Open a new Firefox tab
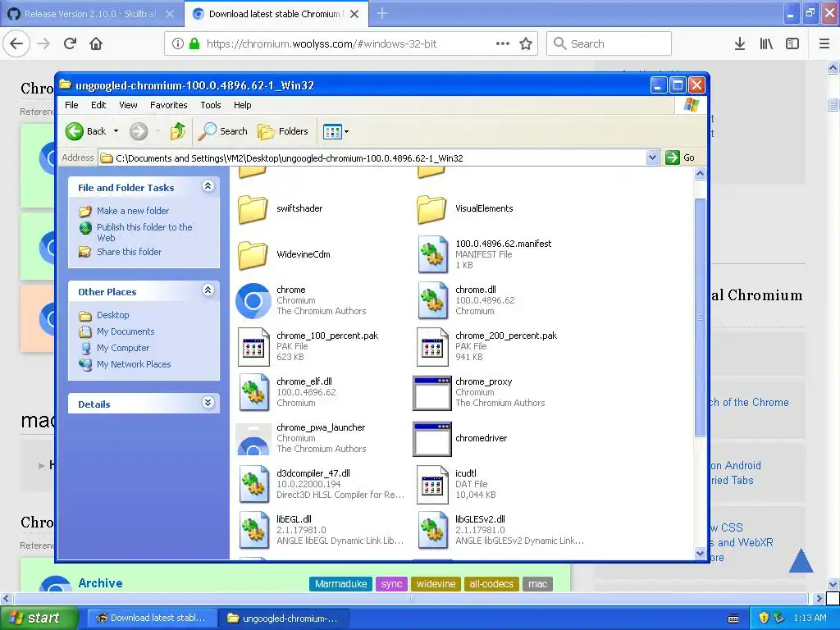The image size is (840, 630). [x=382, y=13]
